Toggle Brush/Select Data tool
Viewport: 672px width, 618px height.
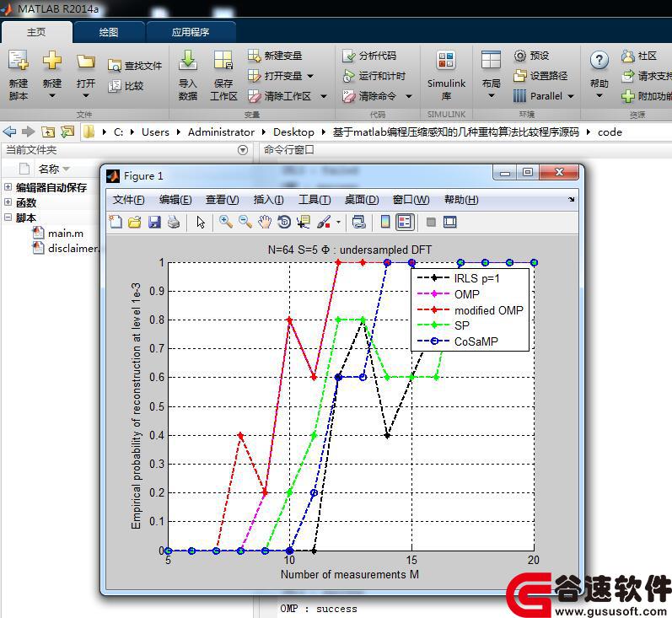click(324, 222)
